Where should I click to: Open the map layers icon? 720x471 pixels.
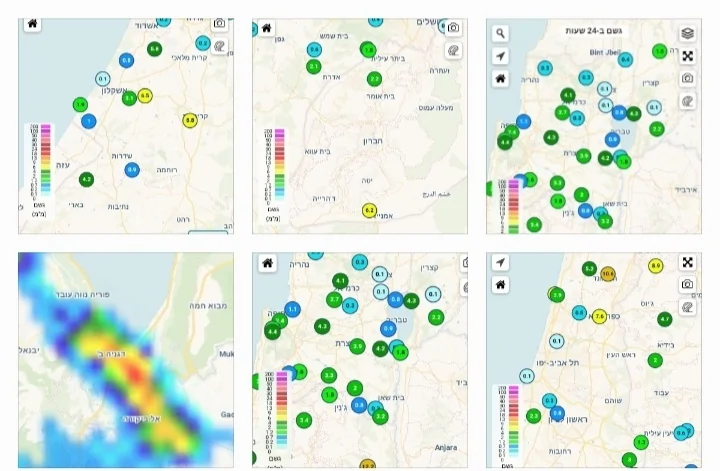pos(687,33)
